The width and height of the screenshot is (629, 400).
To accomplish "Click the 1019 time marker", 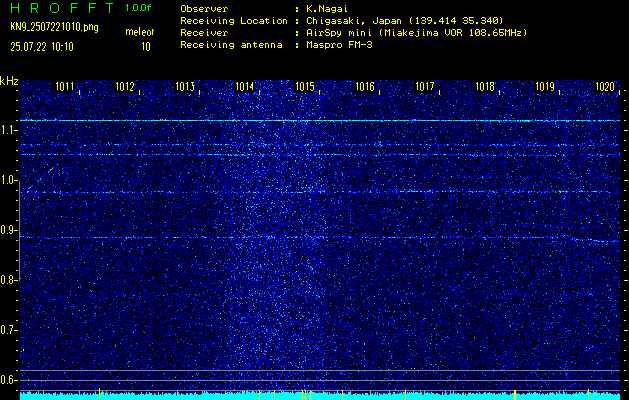I will pyautogui.click(x=545, y=86).
